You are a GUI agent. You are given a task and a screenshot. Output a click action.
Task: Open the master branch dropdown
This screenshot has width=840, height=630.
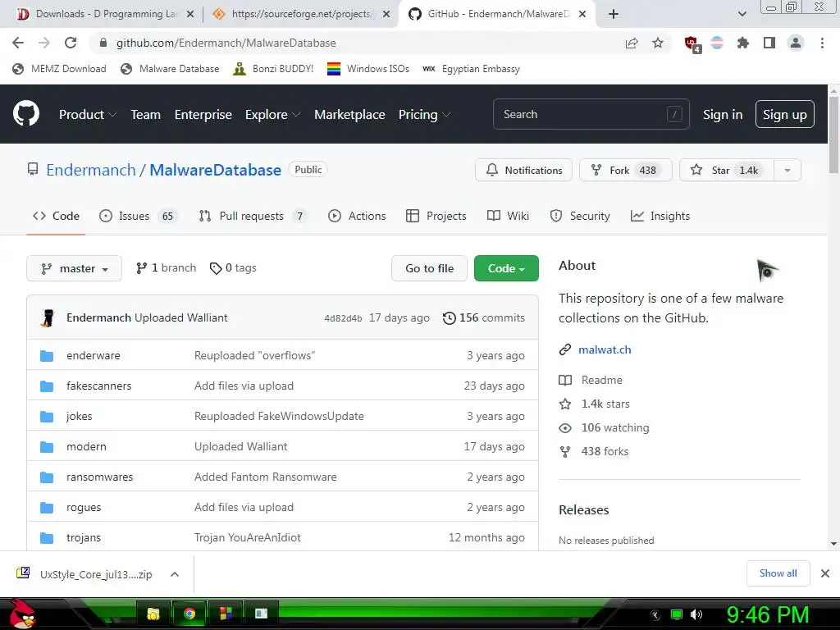pos(74,268)
